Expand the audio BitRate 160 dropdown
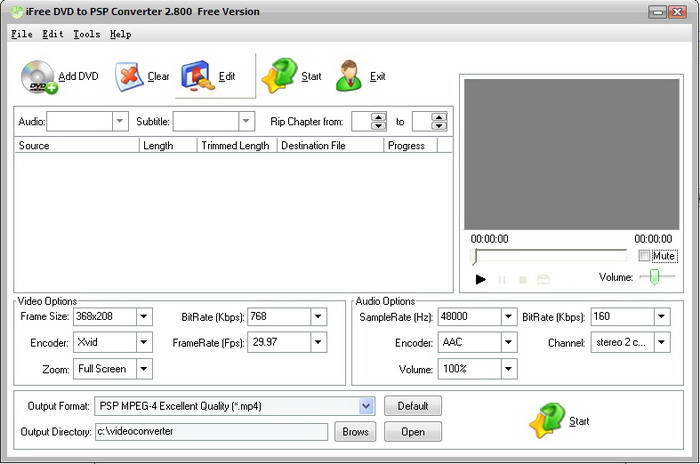 tap(662, 317)
